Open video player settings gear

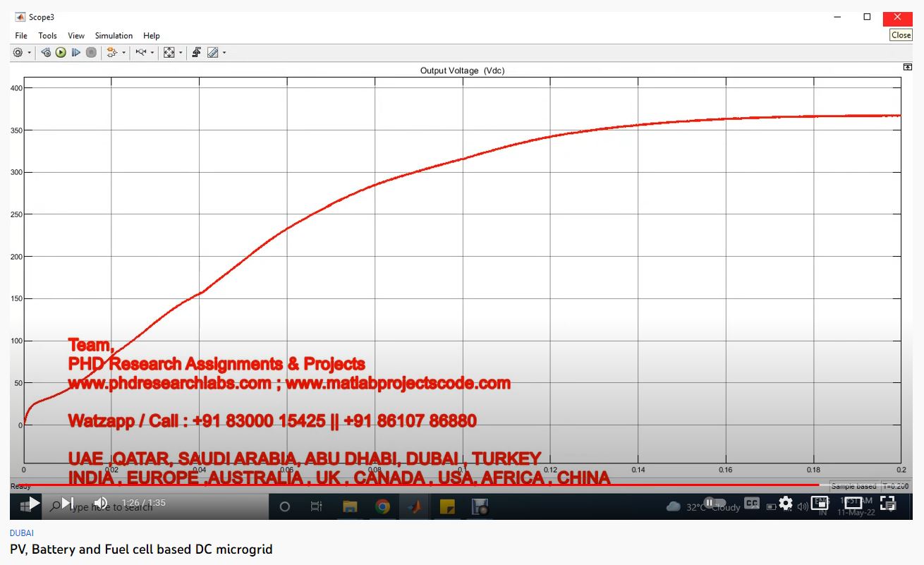pyautogui.click(x=786, y=503)
